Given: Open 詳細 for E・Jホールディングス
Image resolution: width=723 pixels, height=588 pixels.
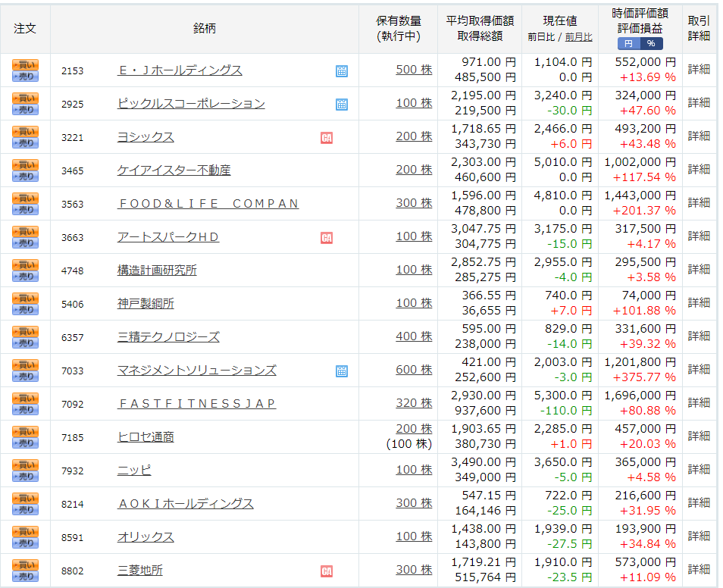Looking at the screenshot, I should pos(699,69).
